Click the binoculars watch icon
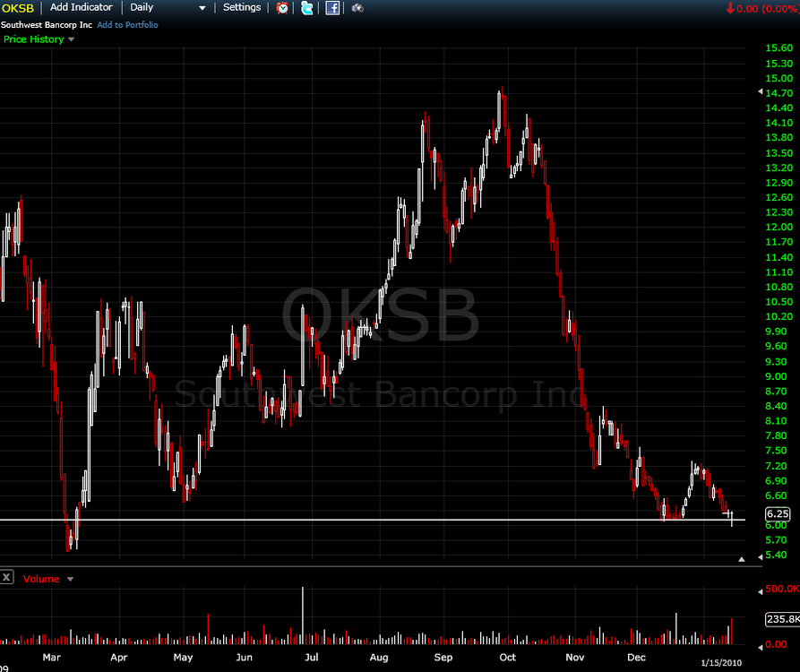This screenshot has height=672, width=800. [357, 8]
